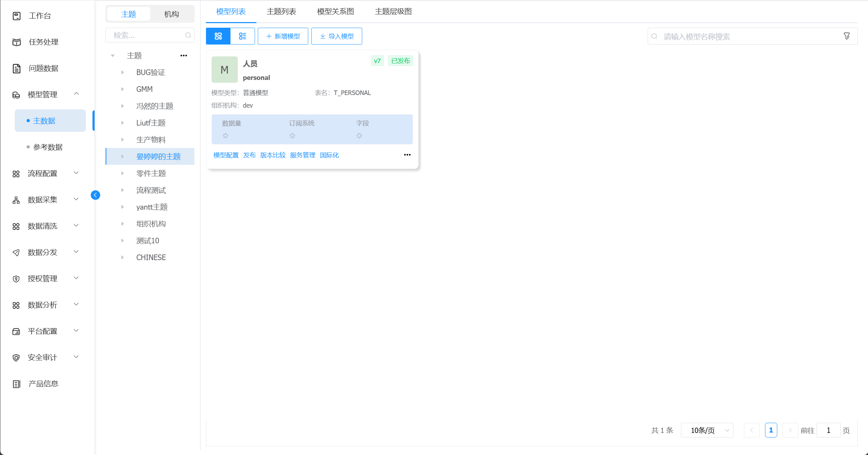Open 工作台 from left sidebar
Image resolution: width=868 pixels, height=455 pixels.
(x=40, y=16)
